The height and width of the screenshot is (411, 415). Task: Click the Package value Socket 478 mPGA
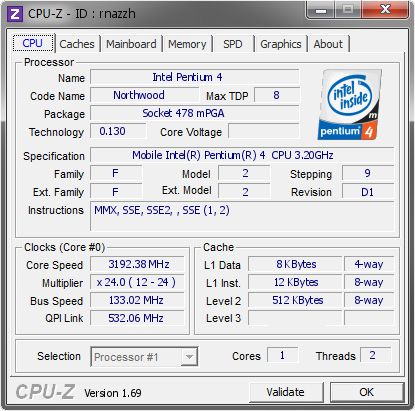pos(195,113)
